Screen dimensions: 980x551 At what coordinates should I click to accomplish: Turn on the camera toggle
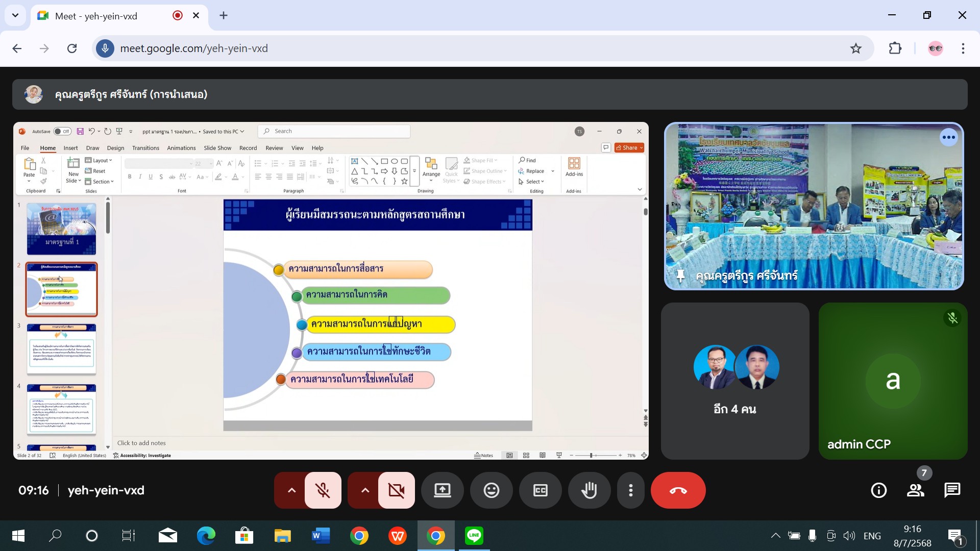[396, 490]
